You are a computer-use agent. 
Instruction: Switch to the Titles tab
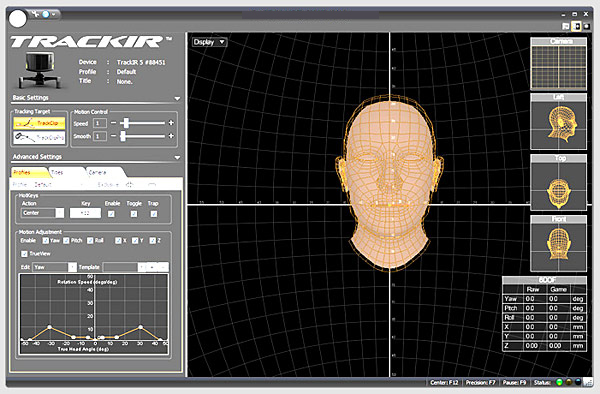[x=66, y=173]
